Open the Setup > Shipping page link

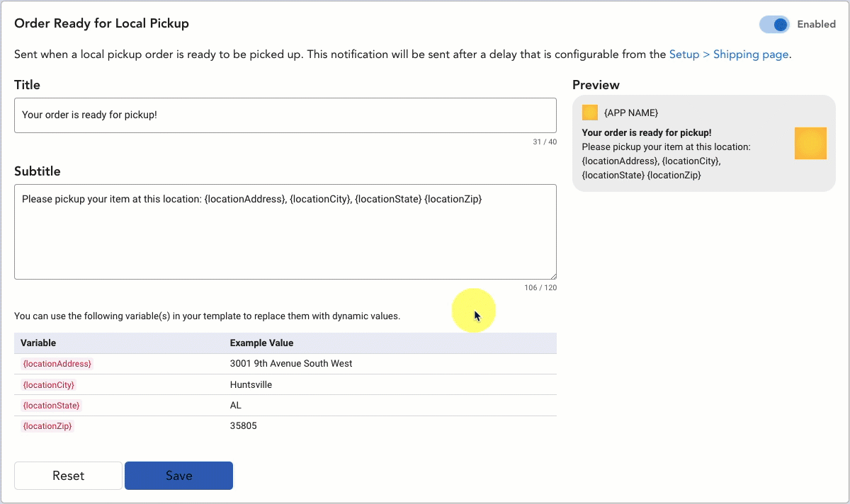(x=728, y=55)
